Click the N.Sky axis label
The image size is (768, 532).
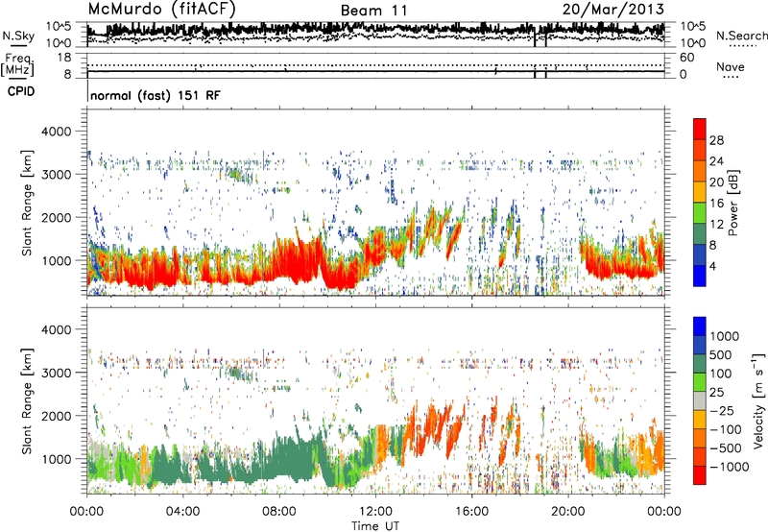[18, 36]
